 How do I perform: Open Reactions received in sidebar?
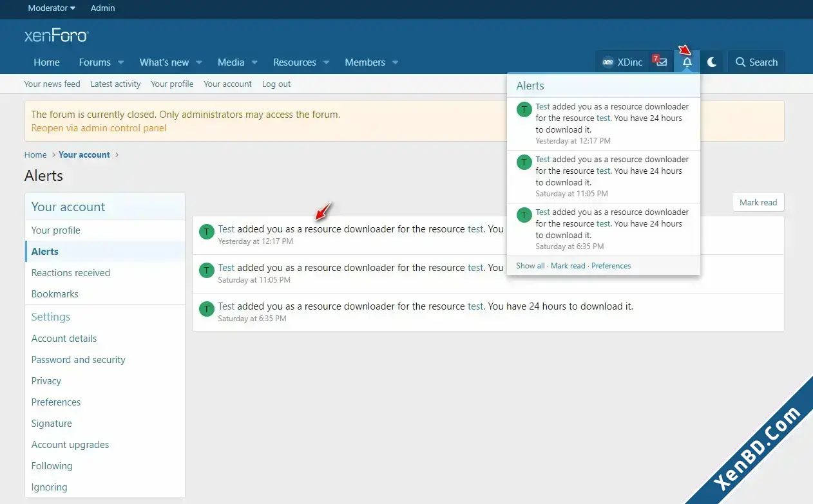pyautogui.click(x=104, y=273)
